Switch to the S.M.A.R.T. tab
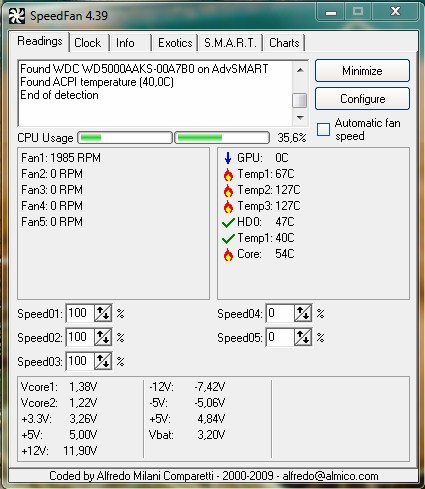The image size is (425, 489). [230, 43]
